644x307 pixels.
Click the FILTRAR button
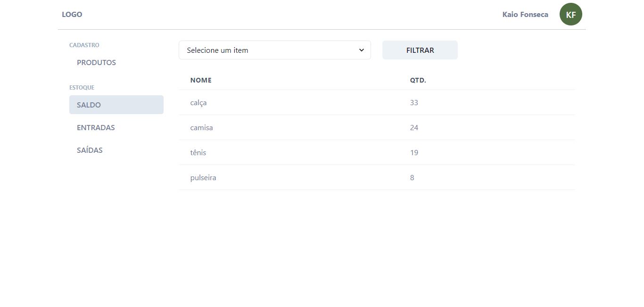click(x=420, y=50)
